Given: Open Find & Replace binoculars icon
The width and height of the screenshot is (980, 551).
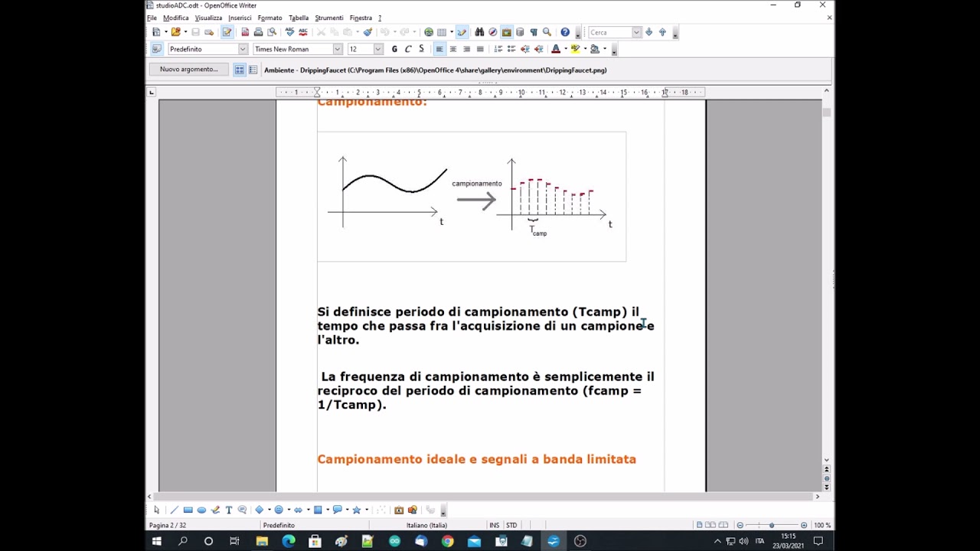Looking at the screenshot, I should click(x=479, y=32).
